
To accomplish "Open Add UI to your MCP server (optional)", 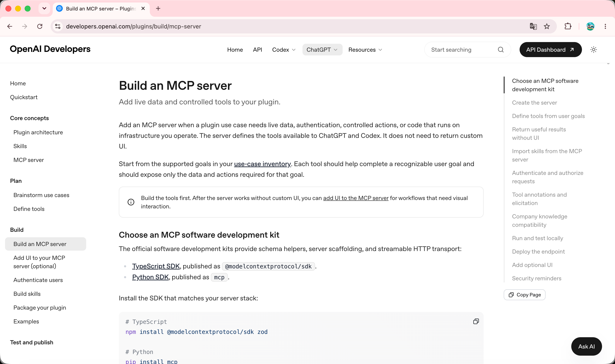I will pos(39,262).
